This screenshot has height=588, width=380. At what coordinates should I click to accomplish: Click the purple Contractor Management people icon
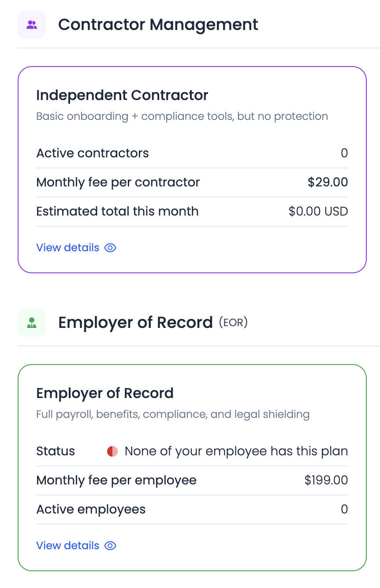tap(32, 25)
